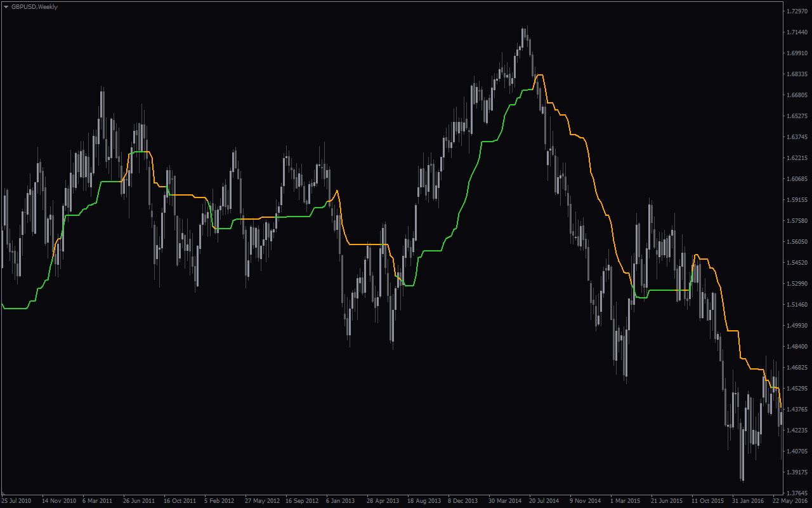Click the 25 Jul 2010 date label
This screenshot has width=812, height=508.
[x=16, y=501]
